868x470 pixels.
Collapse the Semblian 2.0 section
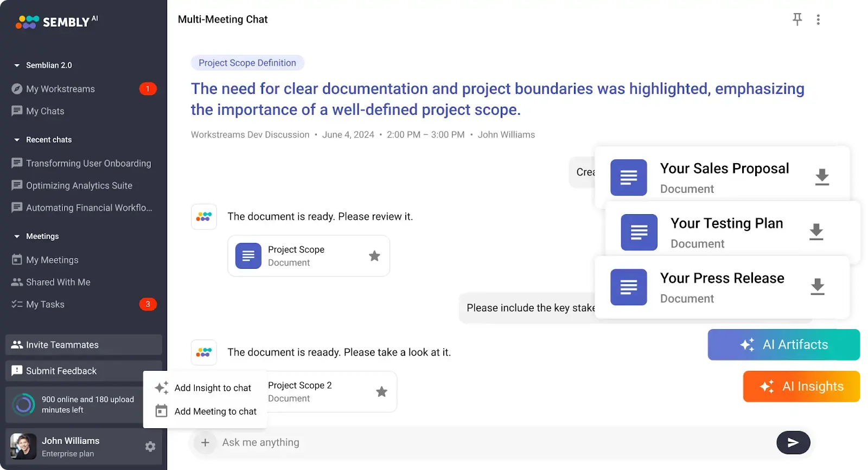(17, 65)
